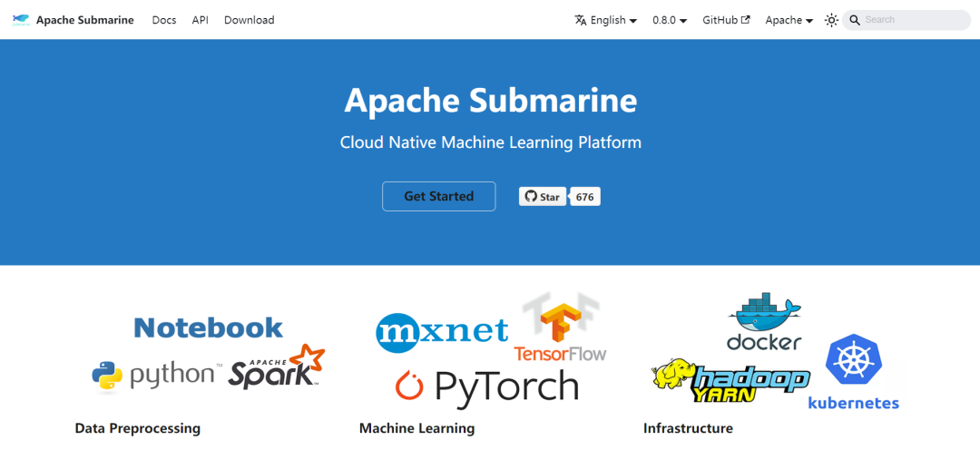Click the Apache Submarine navbar title
This screenshot has width=980, height=450.
pos(85,20)
